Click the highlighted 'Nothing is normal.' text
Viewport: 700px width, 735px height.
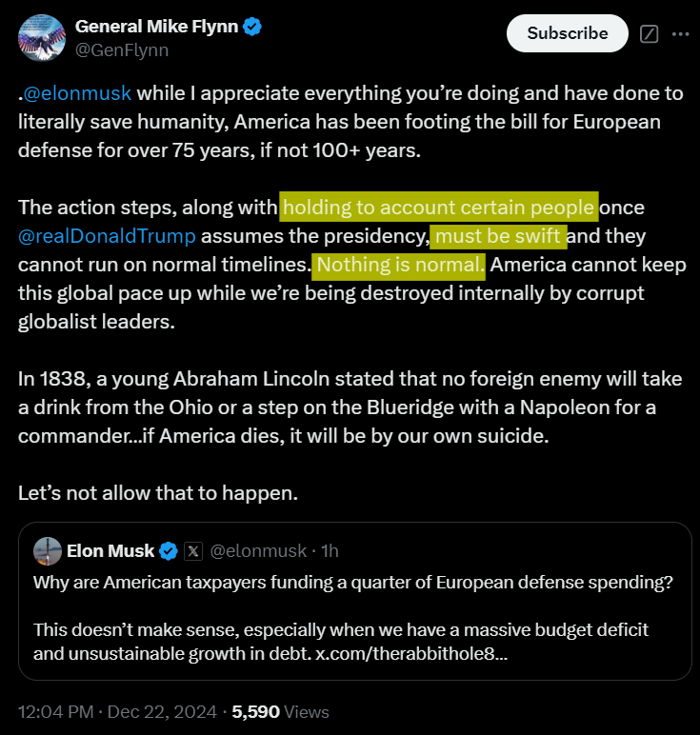[x=400, y=264]
